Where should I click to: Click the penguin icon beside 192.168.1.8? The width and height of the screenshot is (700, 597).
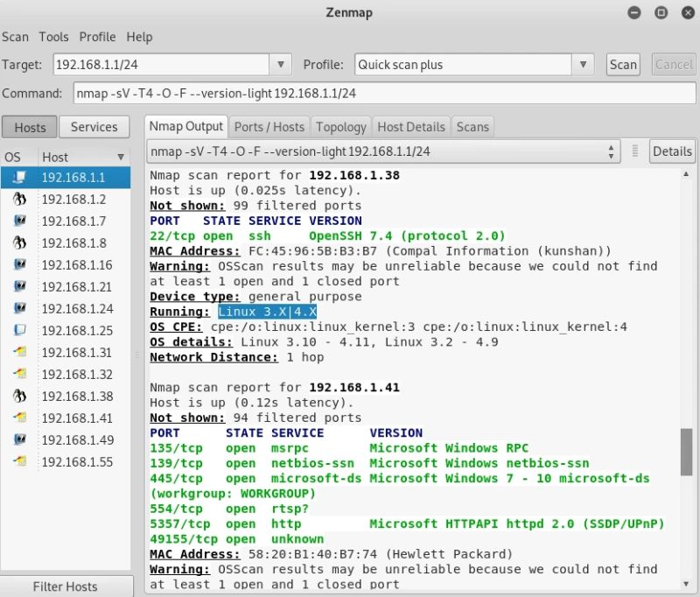(19, 242)
